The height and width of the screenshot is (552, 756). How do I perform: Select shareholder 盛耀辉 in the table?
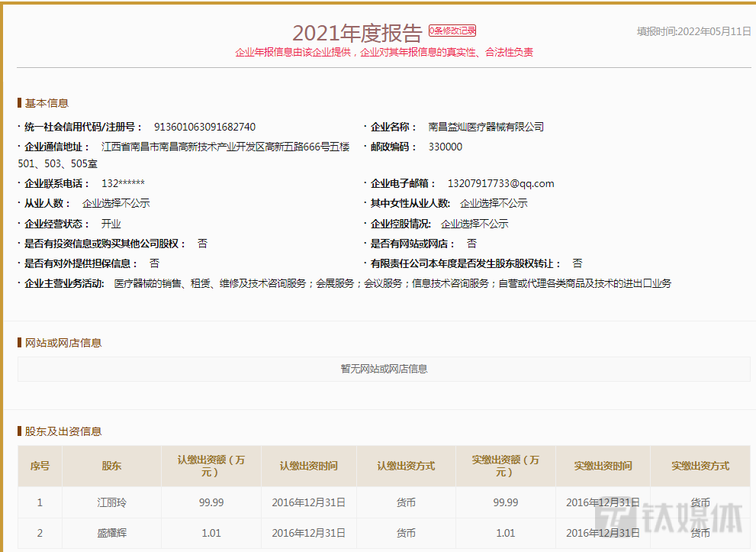pos(111,533)
